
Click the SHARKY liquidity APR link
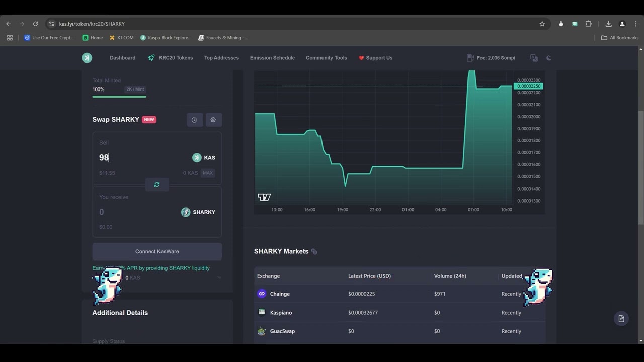pos(151,268)
